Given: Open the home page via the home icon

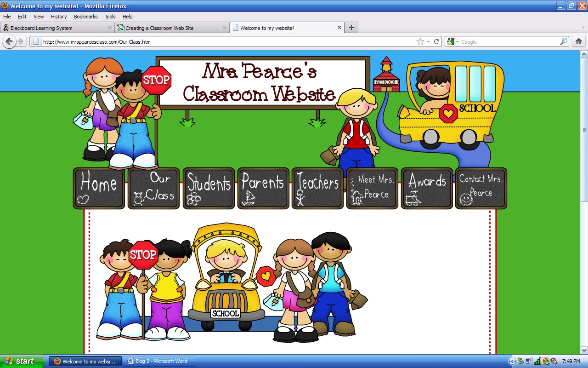Looking at the screenshot, I should coord(578,41).
